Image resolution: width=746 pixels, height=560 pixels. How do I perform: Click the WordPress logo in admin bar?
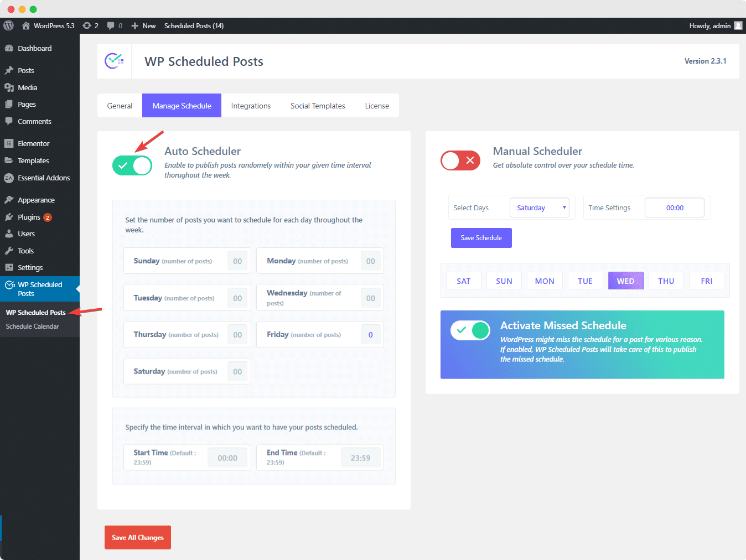coord(8,25)
